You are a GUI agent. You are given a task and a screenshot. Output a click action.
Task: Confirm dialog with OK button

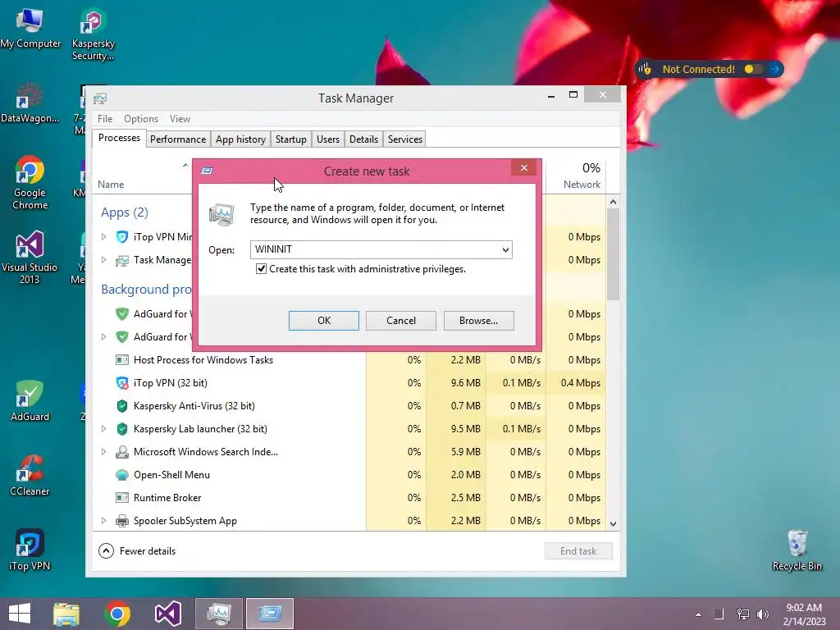point(323,321)
